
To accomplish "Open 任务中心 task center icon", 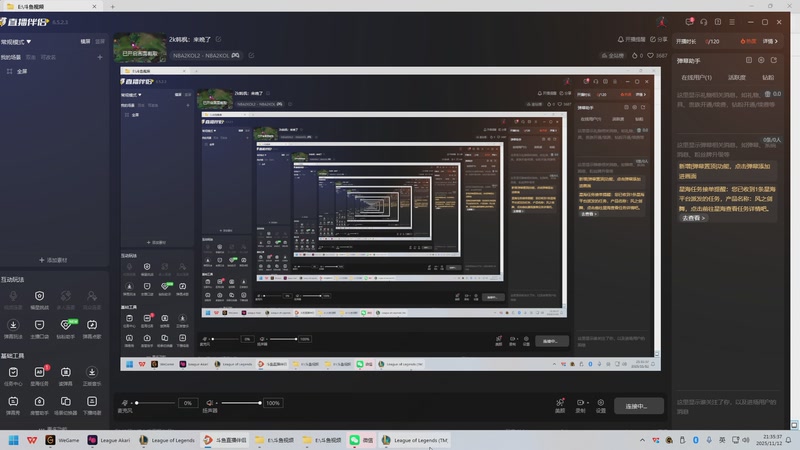I will tap(13, 376).
